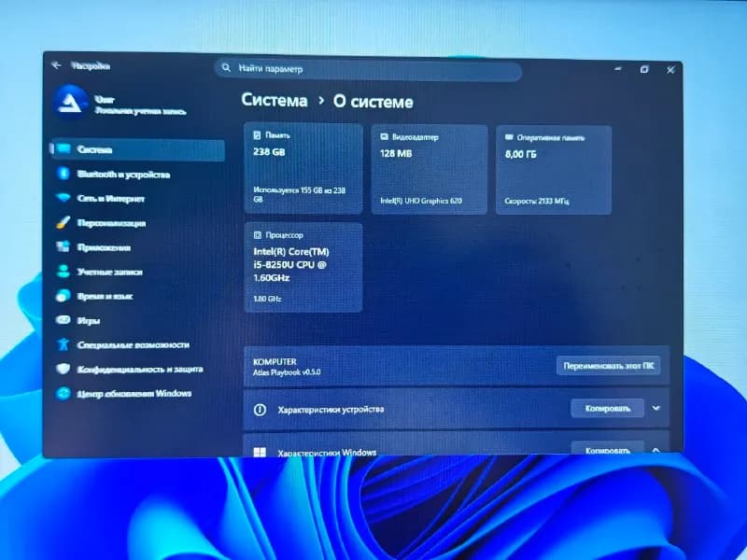
Task: Minimize the Settings window
Action: 618,69
